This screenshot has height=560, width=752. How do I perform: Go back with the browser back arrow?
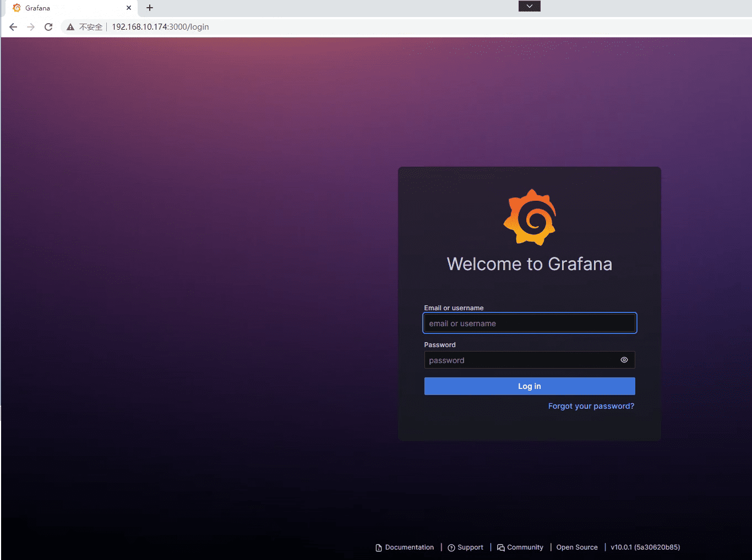coord(13,27)
